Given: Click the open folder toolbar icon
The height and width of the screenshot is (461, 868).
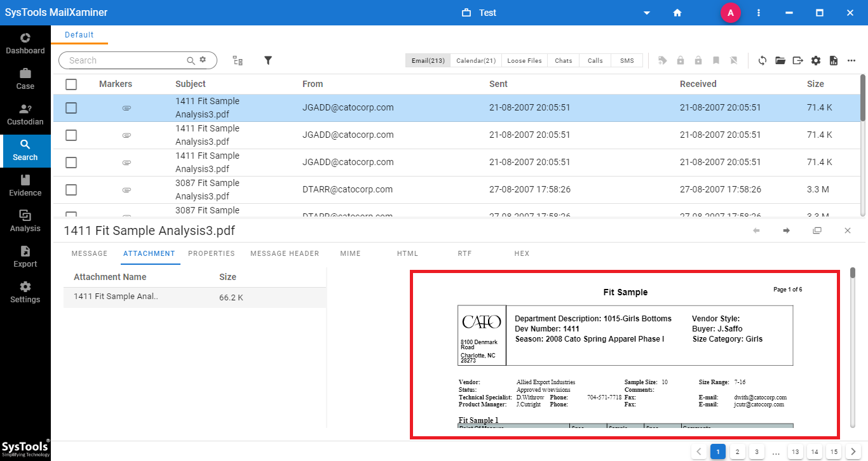Looking at the screenshot, I should 780,60.
